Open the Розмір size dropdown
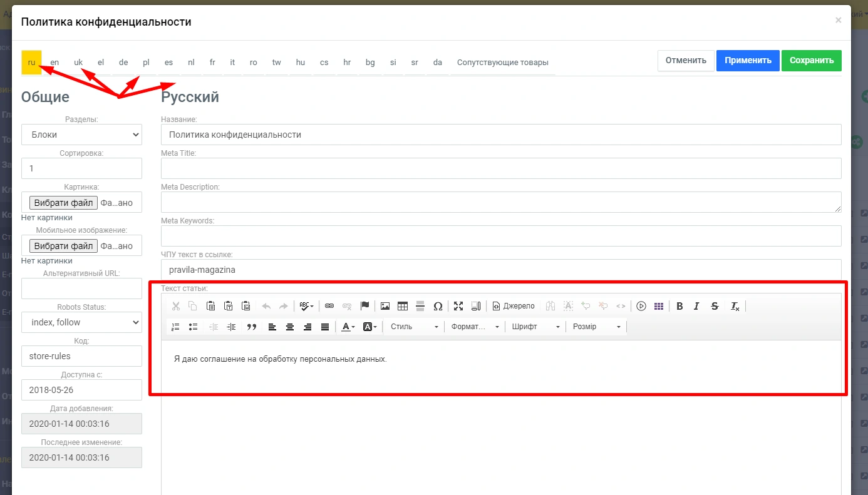 click(x=596, y=327)
